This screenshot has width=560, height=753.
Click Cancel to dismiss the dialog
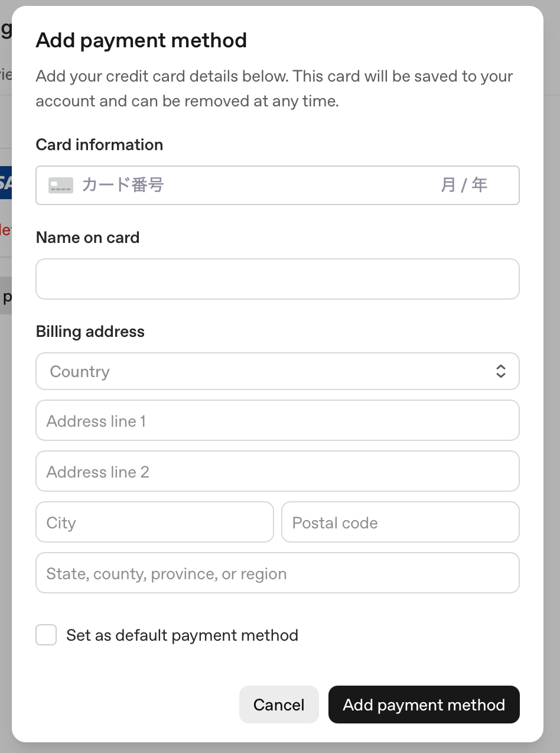279,705
